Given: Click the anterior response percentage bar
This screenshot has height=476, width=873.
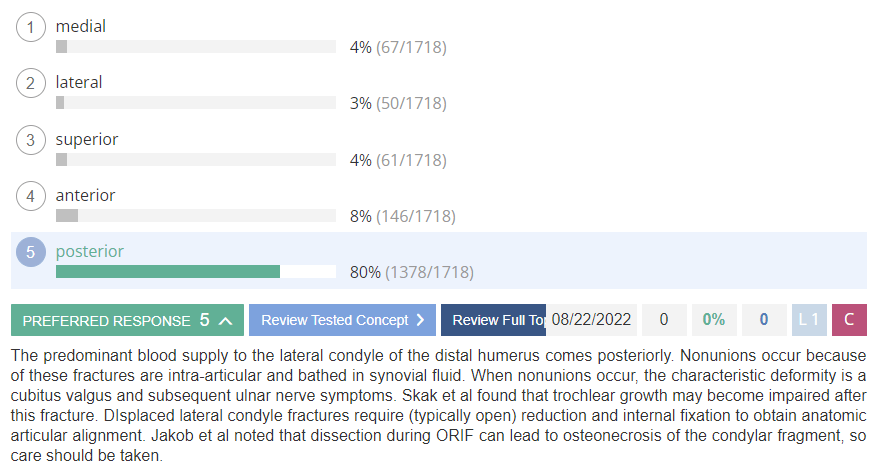Looking at the screenshot, I should pos(195,215).
